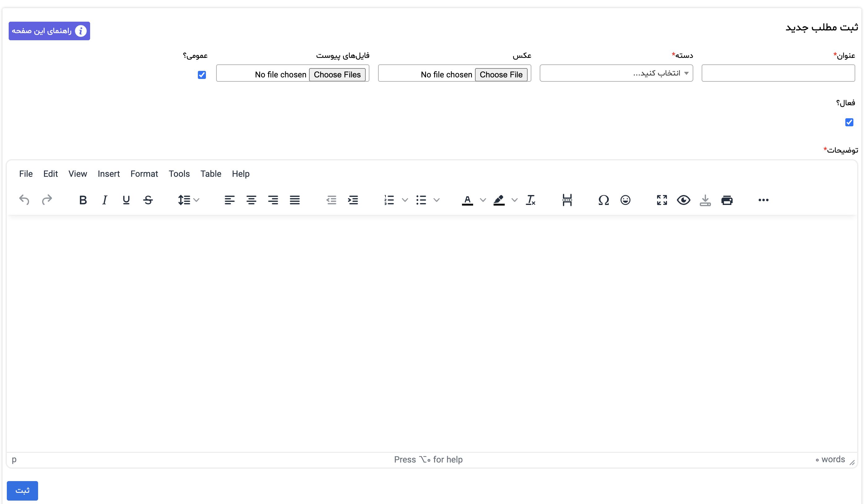Open the emoticons picker
The image size is (867, 504).
(625, 200)
